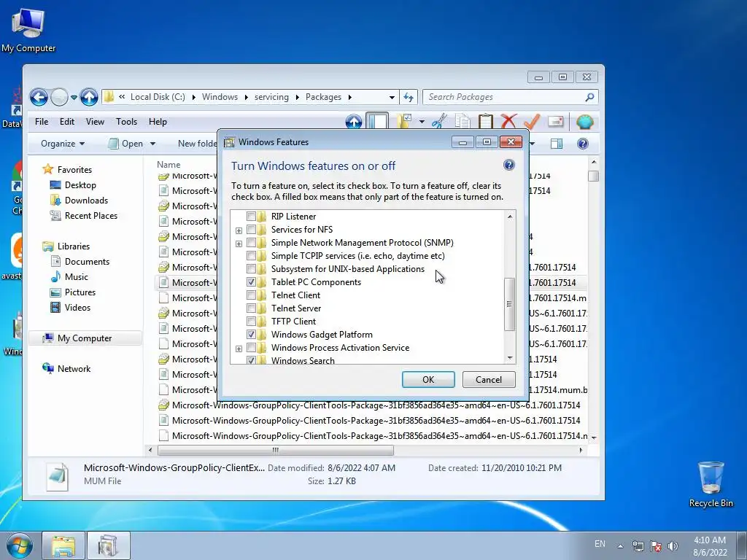The image size is (747, 560).
Task: Check the Services for NFS box
Action: click(x=251, y=230)
